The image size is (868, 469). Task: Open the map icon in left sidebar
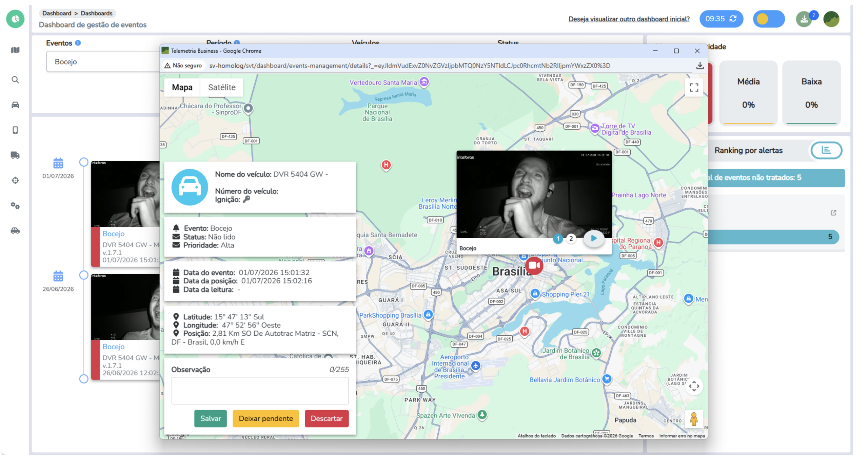point(15,50)
